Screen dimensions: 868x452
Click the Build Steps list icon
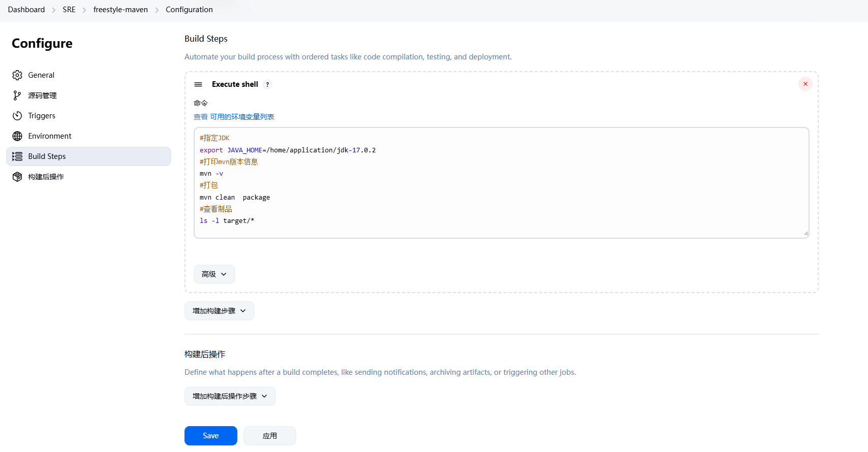(17, 156)
